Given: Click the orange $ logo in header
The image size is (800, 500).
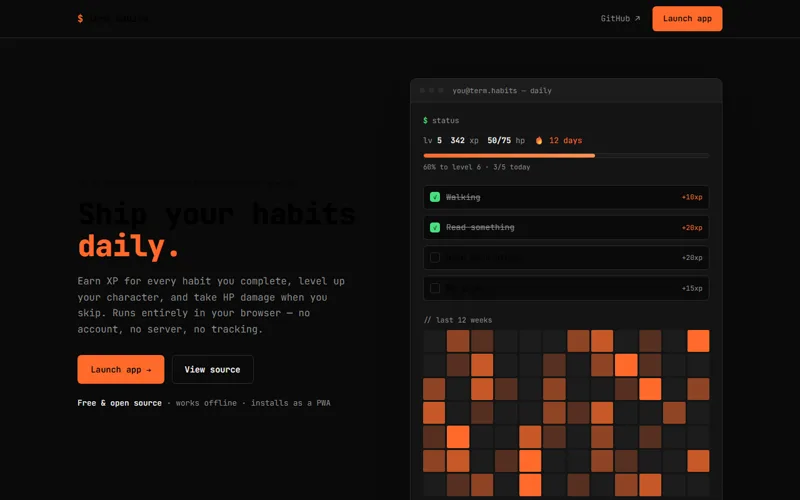Looking at the screenshot, I should pyautogui.click(x=80, y=19).
